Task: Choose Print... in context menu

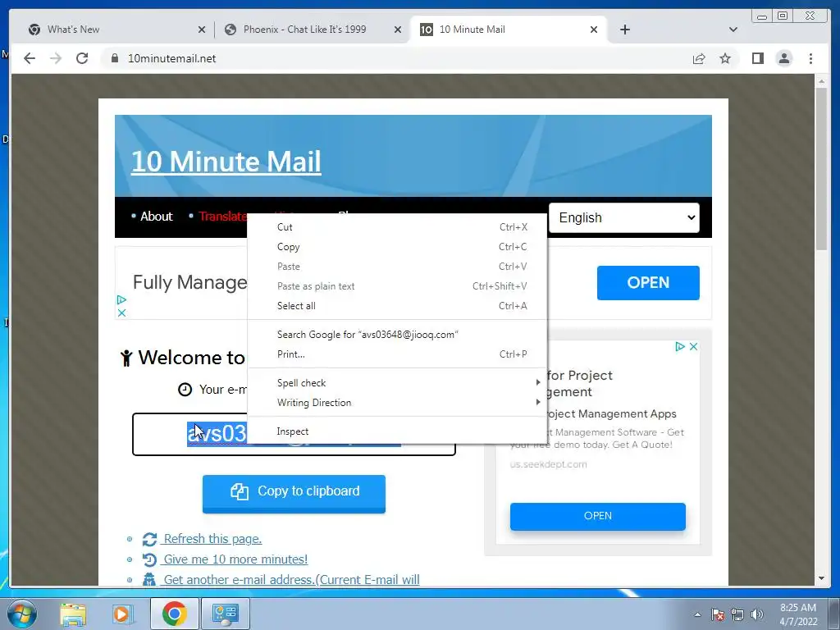Action: coord(397,354)
